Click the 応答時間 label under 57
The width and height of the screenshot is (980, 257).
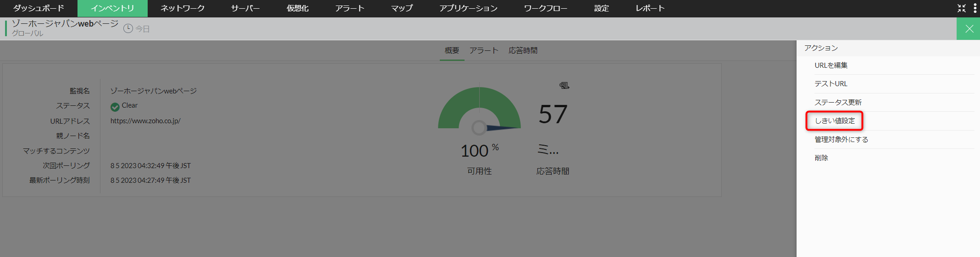(553, 171)
